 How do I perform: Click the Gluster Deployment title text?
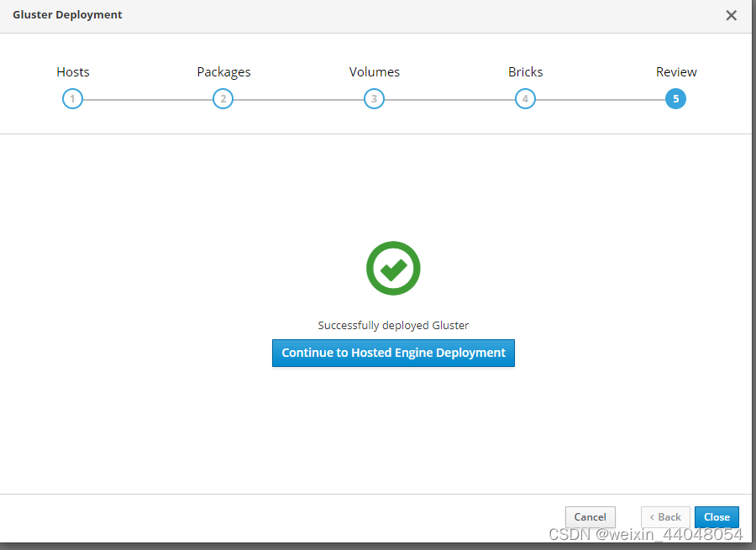[67, 15]
